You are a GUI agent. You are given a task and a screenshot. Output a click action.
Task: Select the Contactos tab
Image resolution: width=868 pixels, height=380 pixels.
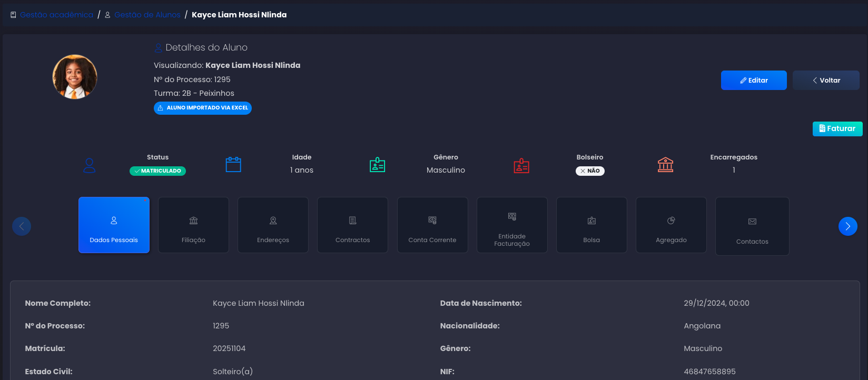pyautogui.click(x=752, y=226)
